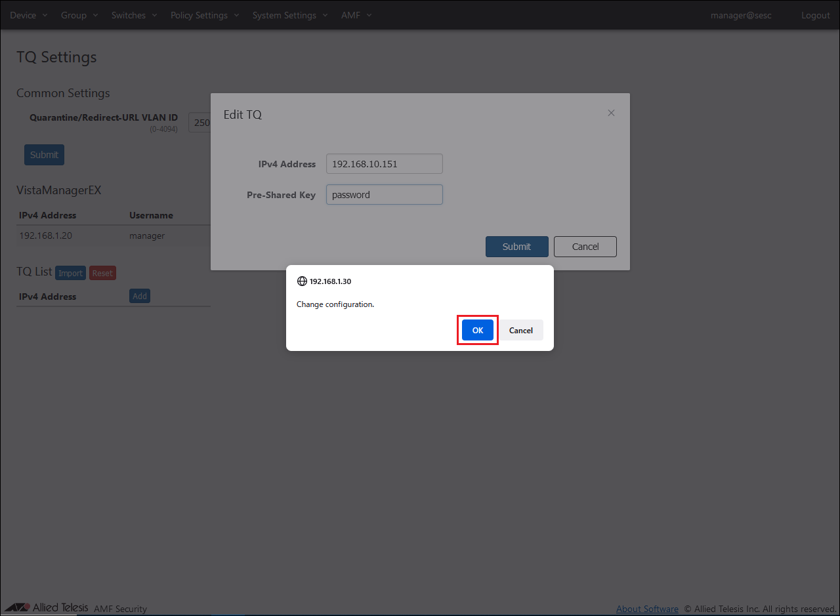Close the Edit TQ dialog with X icon

[x=611, y=113]
